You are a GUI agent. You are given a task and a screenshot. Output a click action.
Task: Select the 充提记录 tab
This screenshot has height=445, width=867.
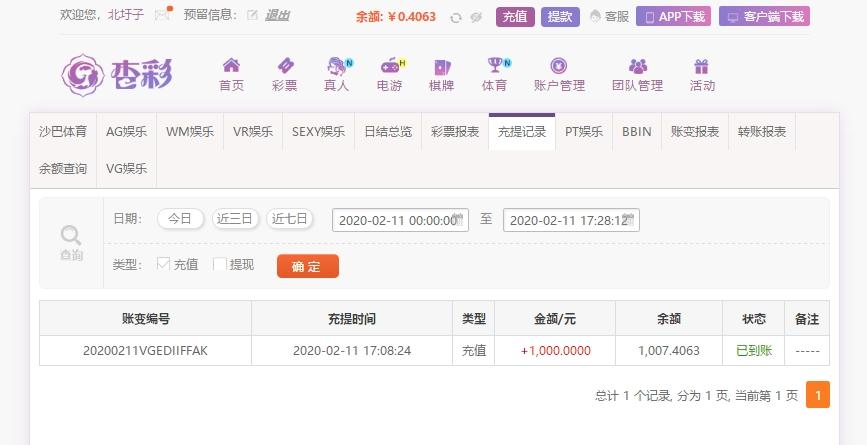point(522,132)
